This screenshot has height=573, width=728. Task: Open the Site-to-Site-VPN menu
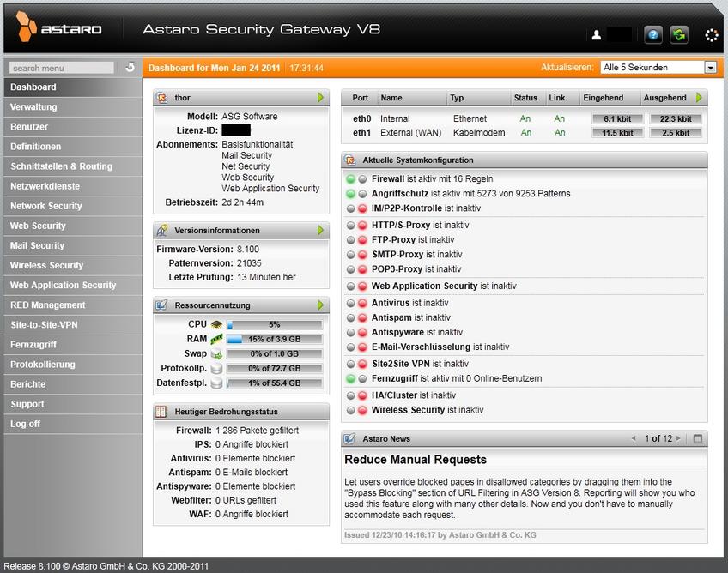click(73, 325)
